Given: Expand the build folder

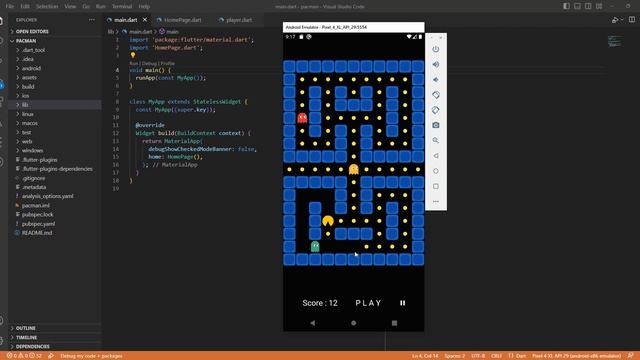Looking at the screenshot, I should pyautogui.click(x=55, y=87).
